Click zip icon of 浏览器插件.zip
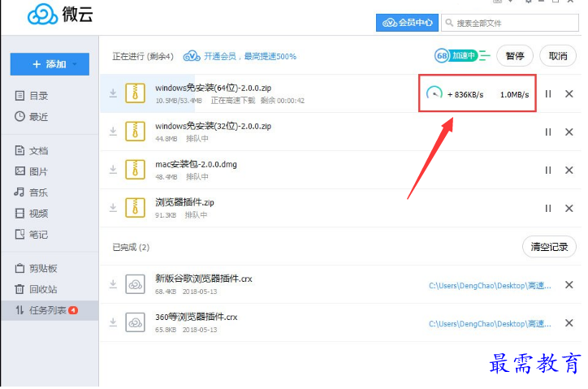 click(x=135, y=208)
